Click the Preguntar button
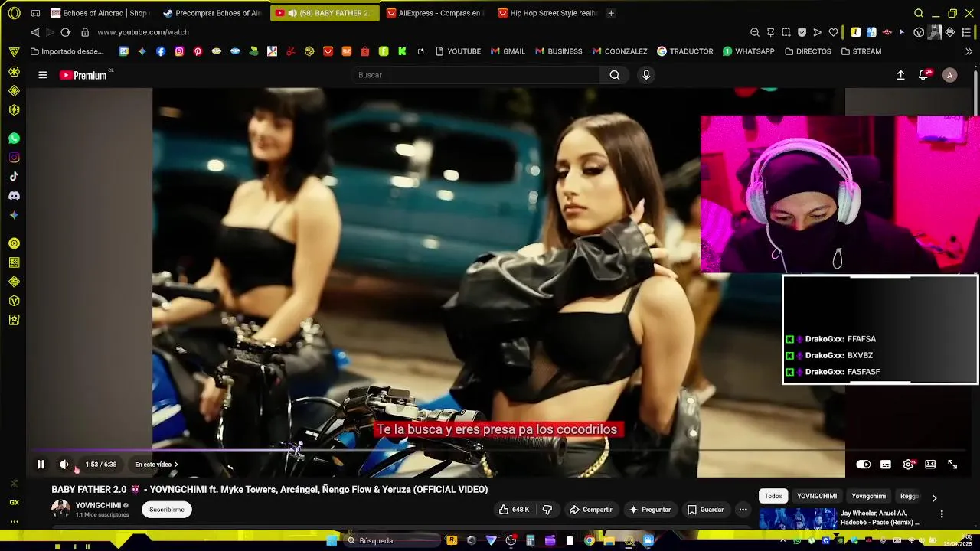The image size is (980, 551). (x=650, y=510)
